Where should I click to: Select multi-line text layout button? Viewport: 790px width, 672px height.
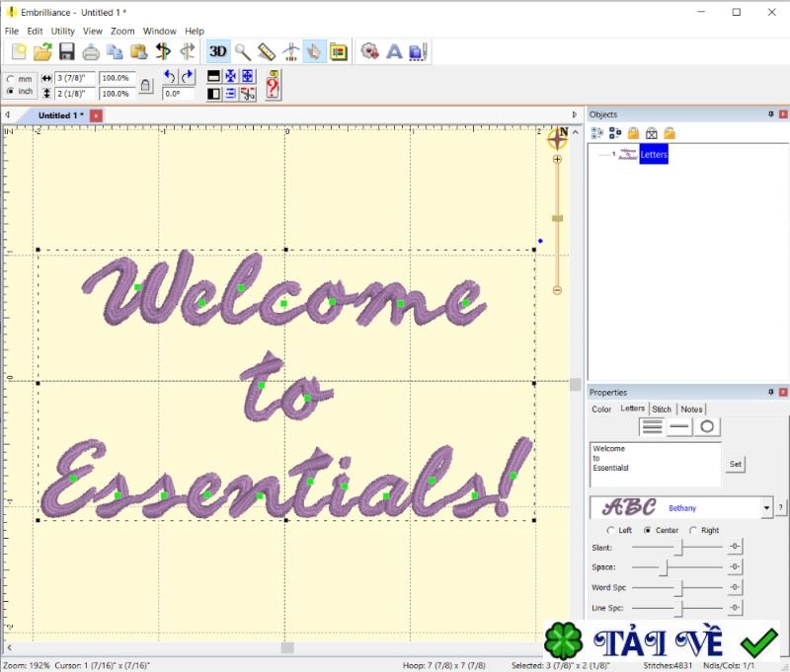click(x=652, y=427)
